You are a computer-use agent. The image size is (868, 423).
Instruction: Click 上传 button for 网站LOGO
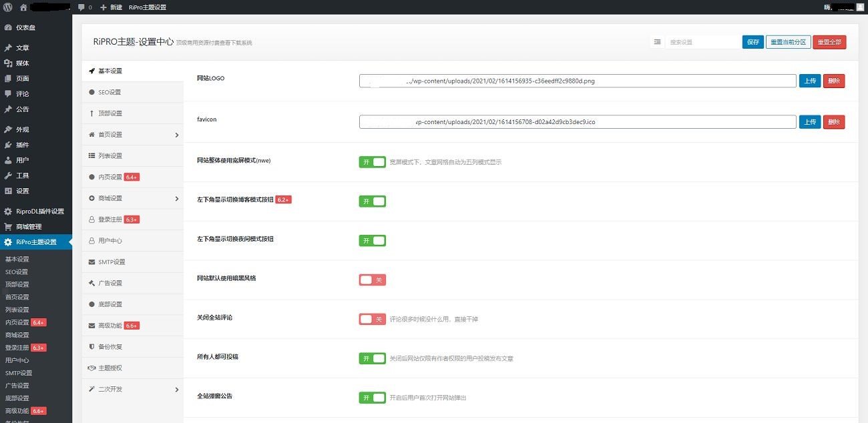click(810, 81)
